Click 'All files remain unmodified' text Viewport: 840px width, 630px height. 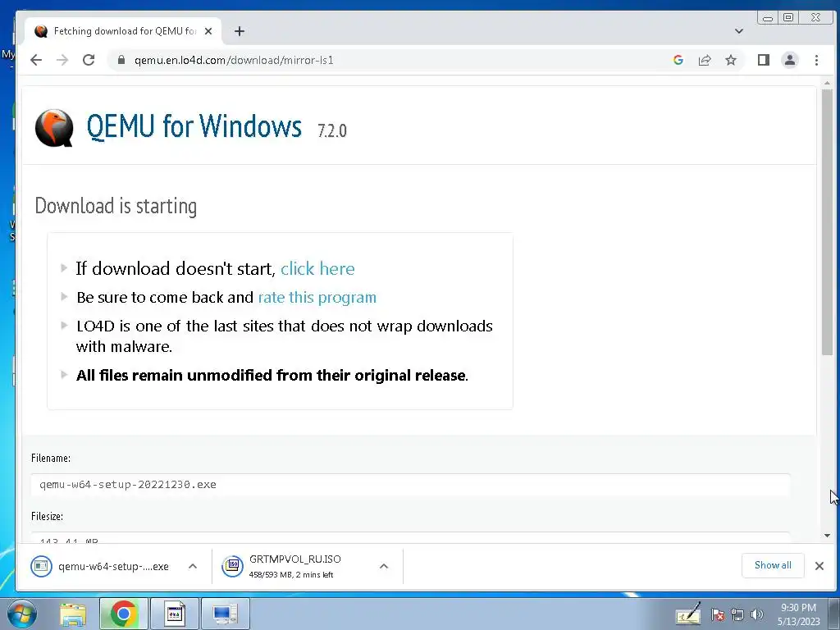[x=272, y=375]
